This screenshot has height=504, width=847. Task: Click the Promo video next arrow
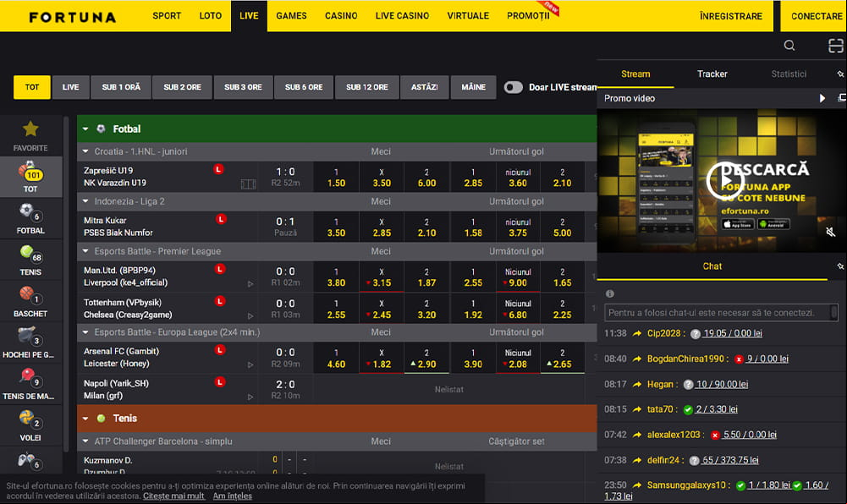tap(822, 98)
